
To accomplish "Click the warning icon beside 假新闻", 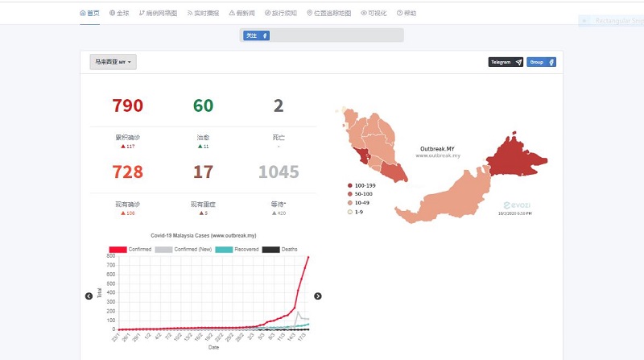I will pyautogui.click(x=232, y=14).
